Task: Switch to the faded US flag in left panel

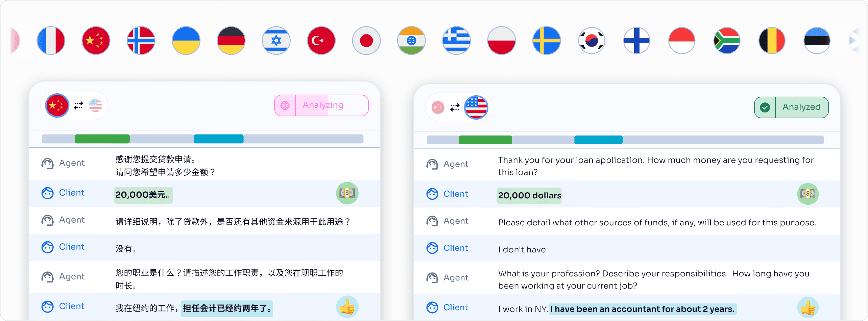Action: coord(95,105)
